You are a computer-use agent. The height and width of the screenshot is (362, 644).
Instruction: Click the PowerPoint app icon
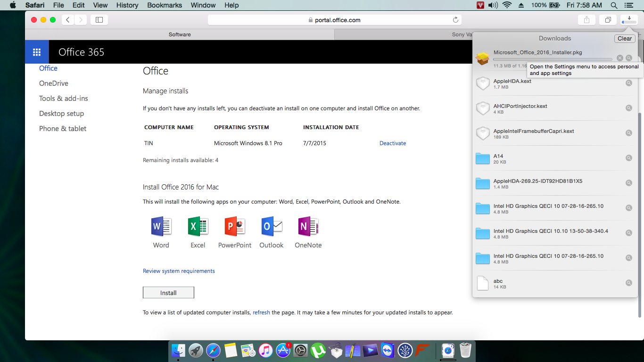[x=234, y=227]
